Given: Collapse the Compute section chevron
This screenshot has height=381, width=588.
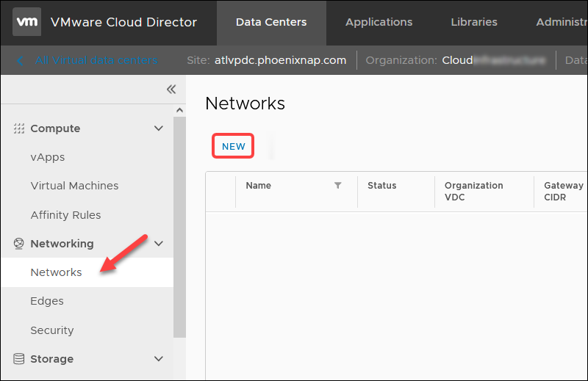Looking at the screenshot, I should [159, 128].
